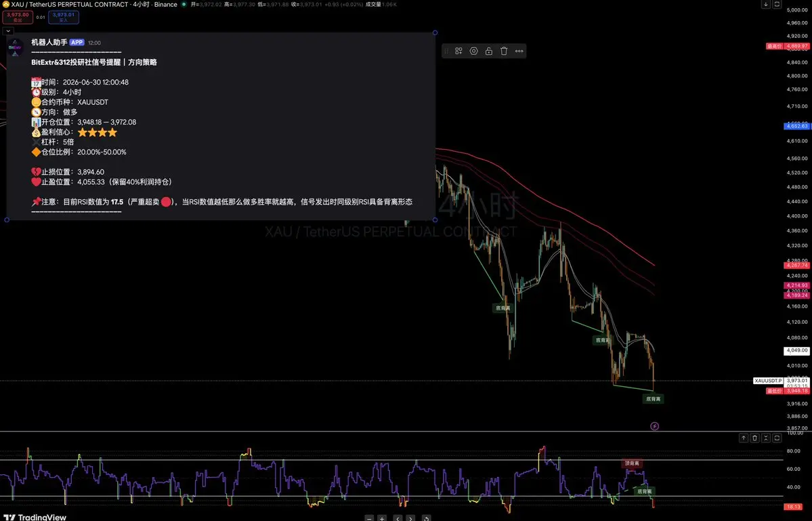Click the four-star 盈利信心 rating

(x=98, y=133)
